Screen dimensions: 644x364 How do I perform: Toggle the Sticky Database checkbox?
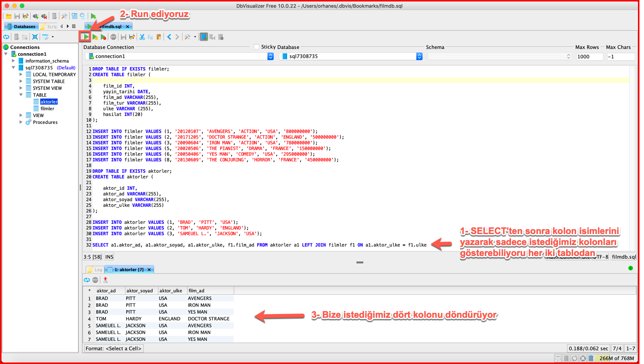point(256,47)
